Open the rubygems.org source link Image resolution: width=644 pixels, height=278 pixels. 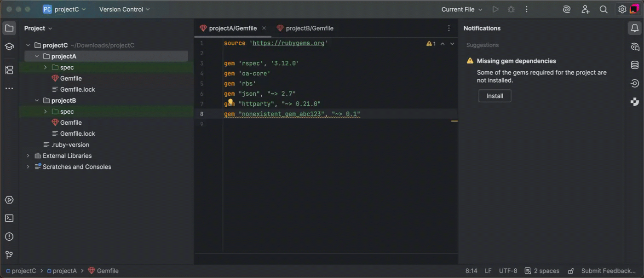(x=289, y=43)
